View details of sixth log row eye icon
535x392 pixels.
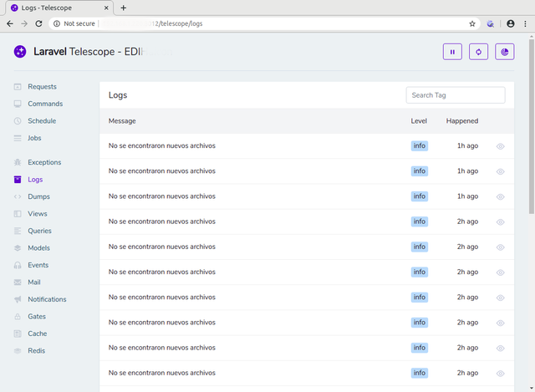[x=500, y=272]
